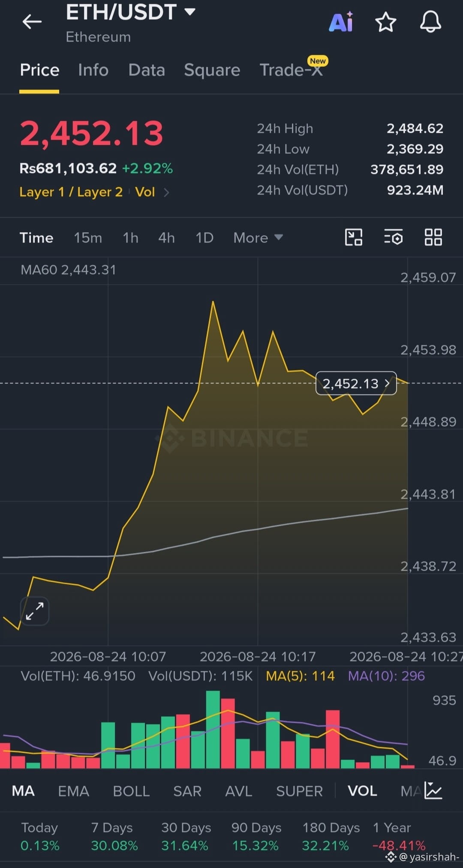Tap the 24h High value 2,484.62

point(415,129)
